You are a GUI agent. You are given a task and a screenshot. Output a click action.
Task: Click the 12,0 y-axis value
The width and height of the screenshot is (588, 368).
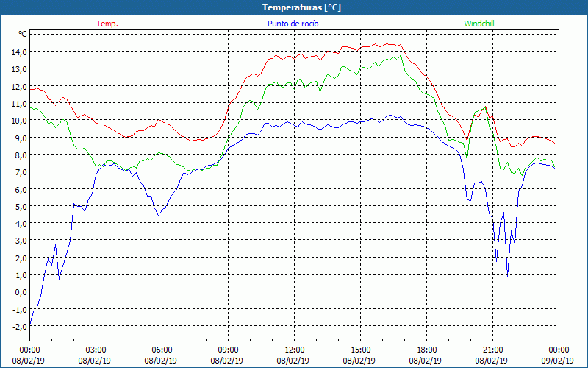click(19, 86)
